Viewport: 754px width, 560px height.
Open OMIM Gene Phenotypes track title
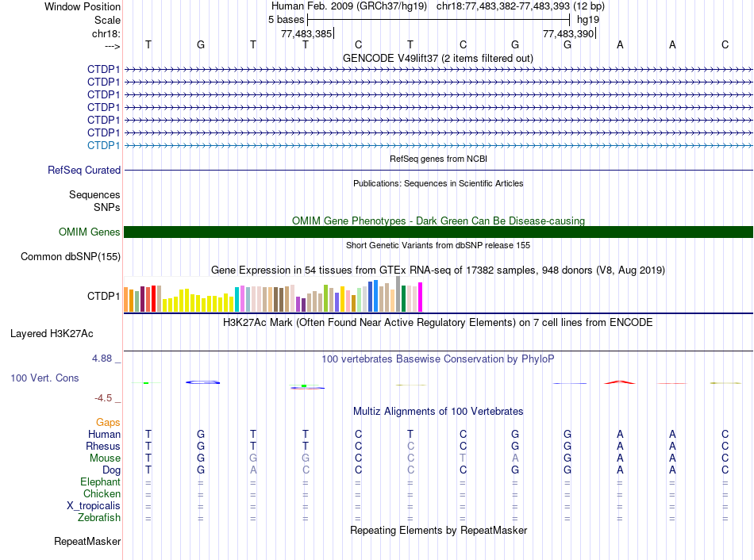point(438,221)
